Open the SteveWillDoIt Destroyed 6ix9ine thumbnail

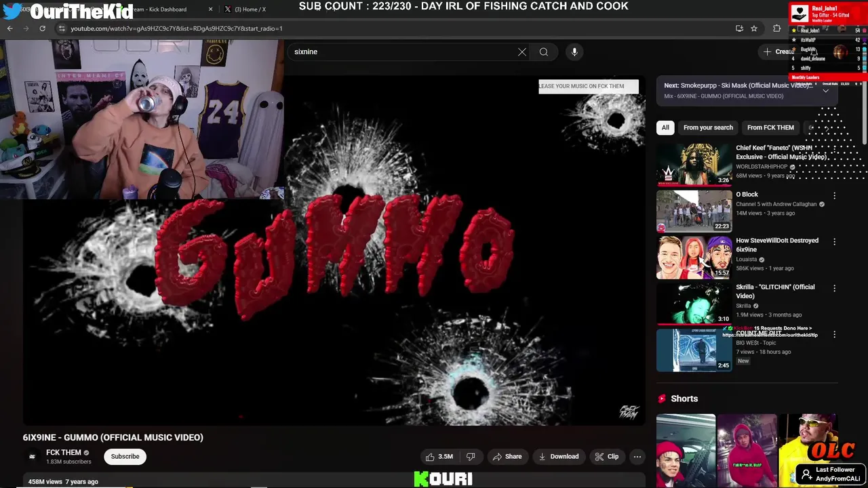click(x=694, y=258)
